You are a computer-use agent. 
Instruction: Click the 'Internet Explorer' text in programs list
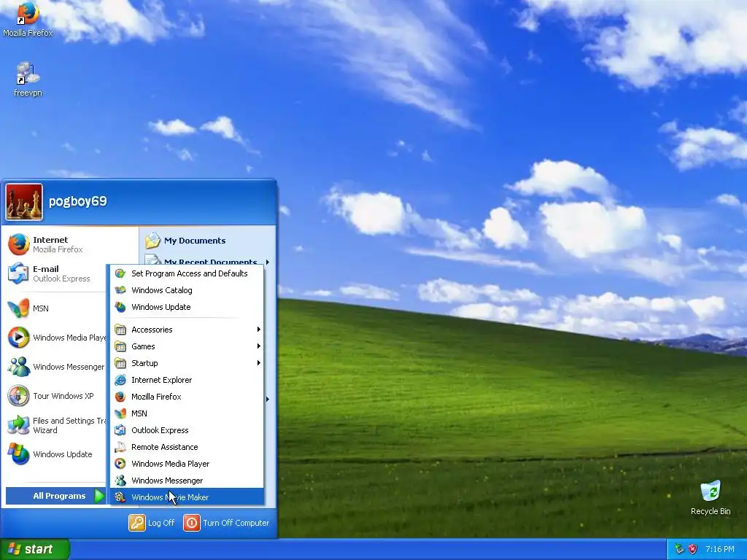(161, 380)
